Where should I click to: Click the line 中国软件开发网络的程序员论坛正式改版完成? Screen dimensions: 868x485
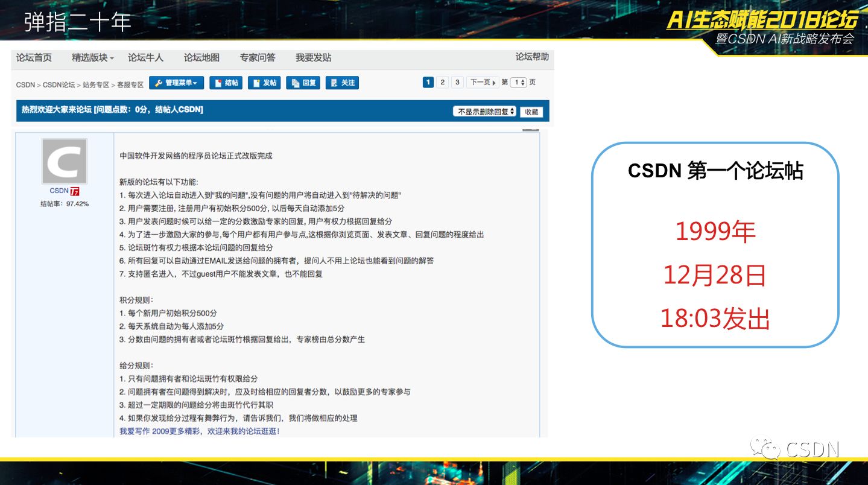click(x=196, y=156)
